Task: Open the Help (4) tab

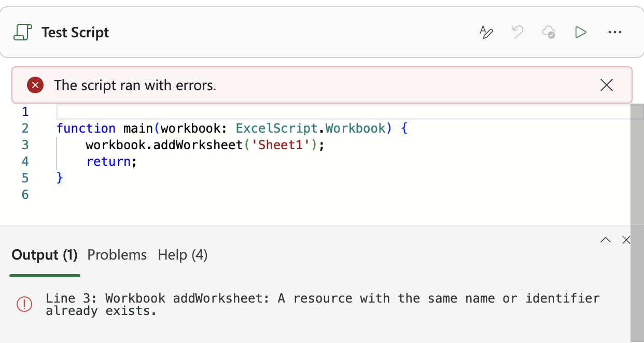Action: coord(183,254)
